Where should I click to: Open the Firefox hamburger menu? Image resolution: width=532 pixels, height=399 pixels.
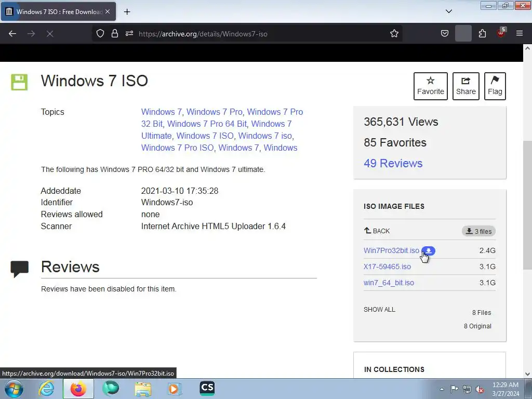(520, 34)
